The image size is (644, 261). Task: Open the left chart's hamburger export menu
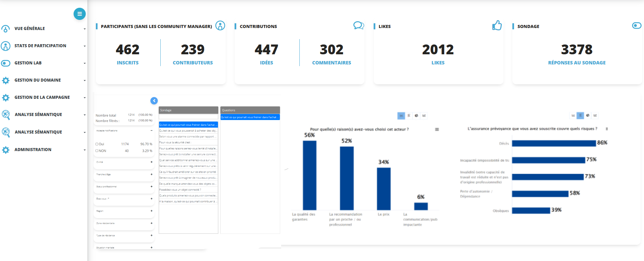click(x=437, y=129)
